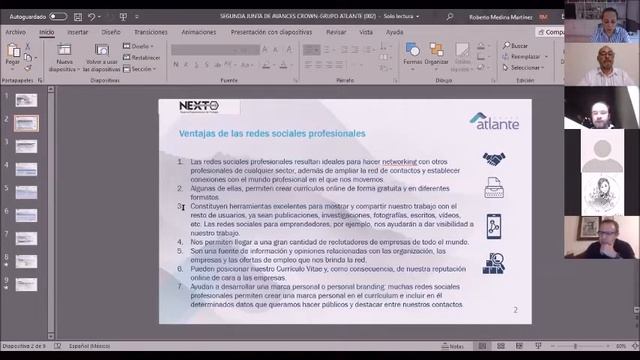Click the Reemplazar button
Viewport: 640px width, 360px height.
pos(521,57)
